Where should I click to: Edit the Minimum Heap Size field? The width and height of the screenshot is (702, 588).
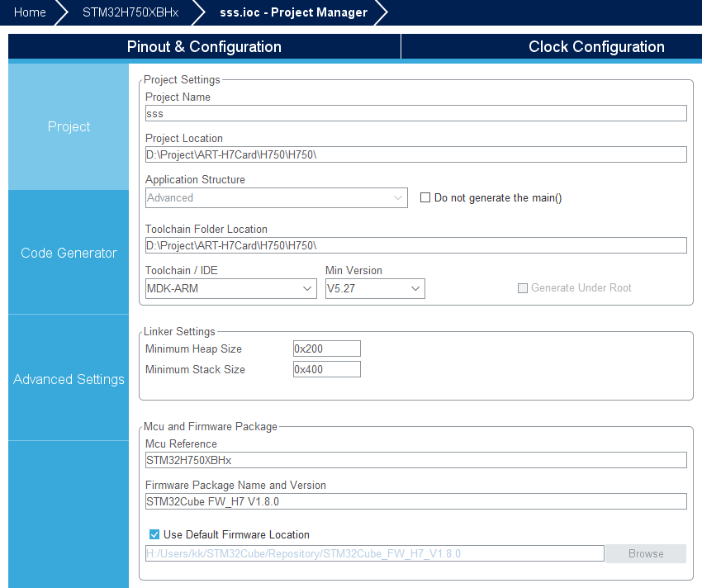point(327,349)
